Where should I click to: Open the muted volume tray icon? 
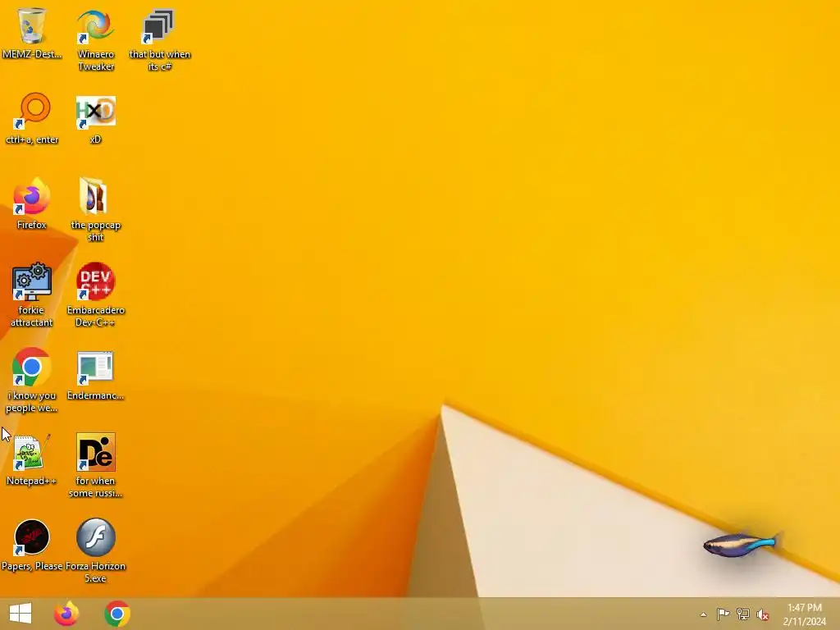pos(763,614)
